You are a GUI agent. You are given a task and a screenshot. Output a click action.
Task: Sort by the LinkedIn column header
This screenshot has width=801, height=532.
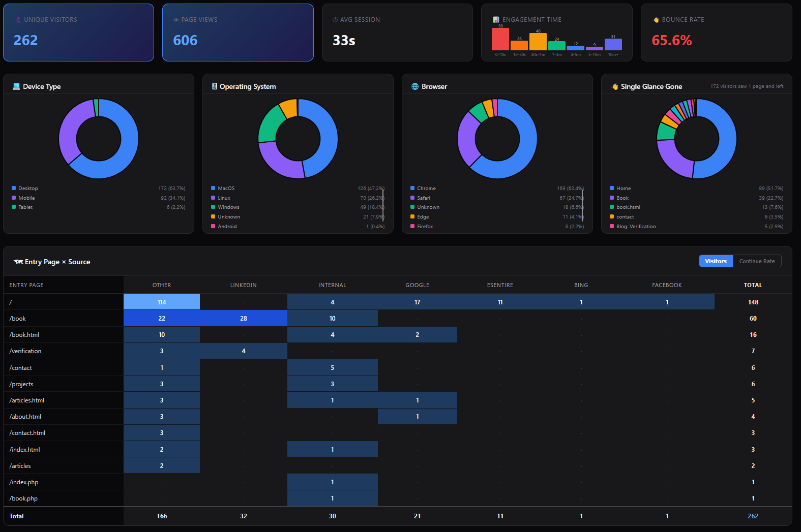(243, 285)
